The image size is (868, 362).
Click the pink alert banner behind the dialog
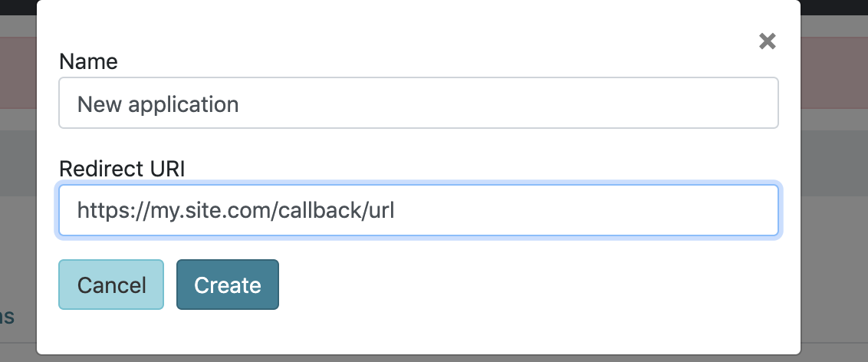coord(834,73)
